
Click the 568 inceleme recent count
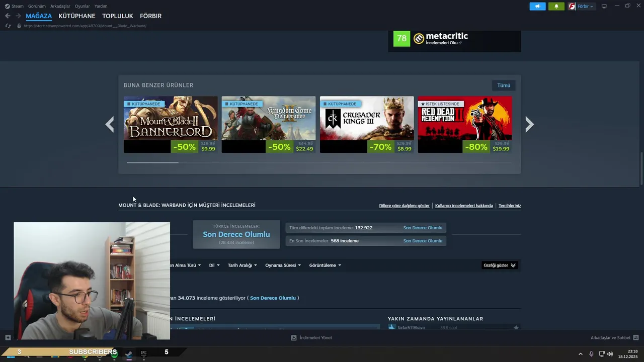tap(345, 241)
